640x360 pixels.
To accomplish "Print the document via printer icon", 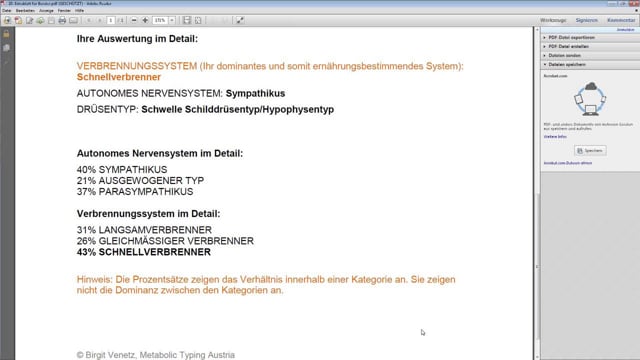I will pyautogui.click(x=62, y=20).
